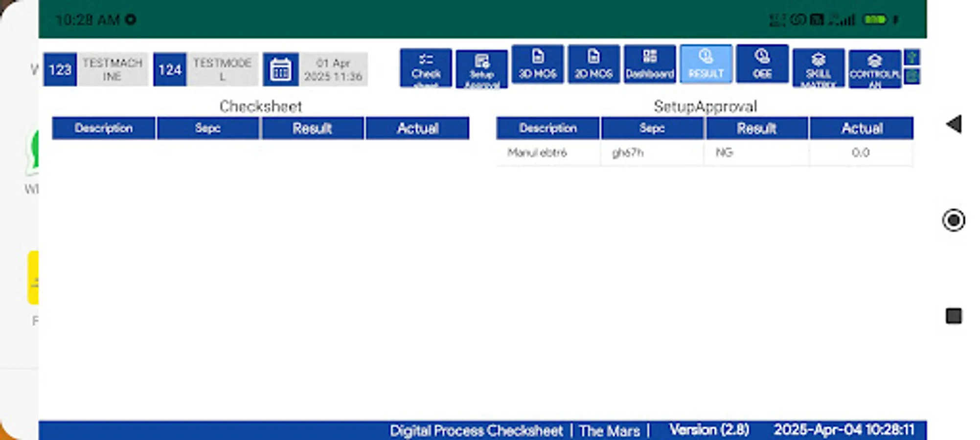This screenshot has height=440, width=980.
Task: Open the calendar date picker
Action: coord(280,68)
